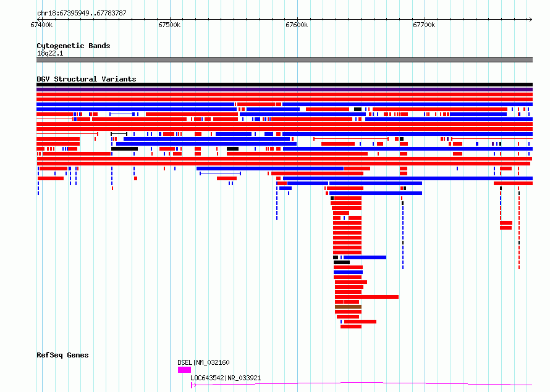Click the 18q22.1 band label
This screenshot has width=550, height=392.
pos(50,53)
